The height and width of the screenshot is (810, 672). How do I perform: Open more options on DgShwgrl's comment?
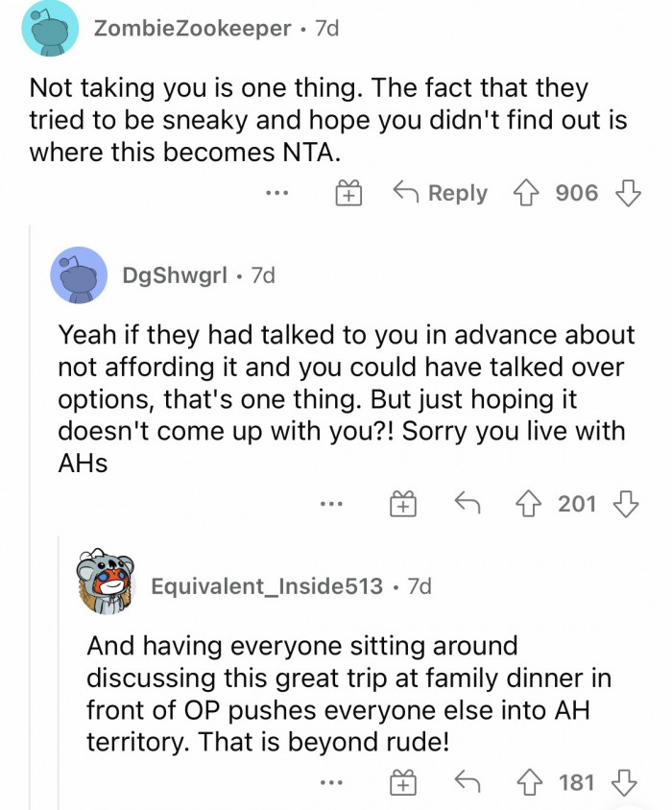(333, 504)
